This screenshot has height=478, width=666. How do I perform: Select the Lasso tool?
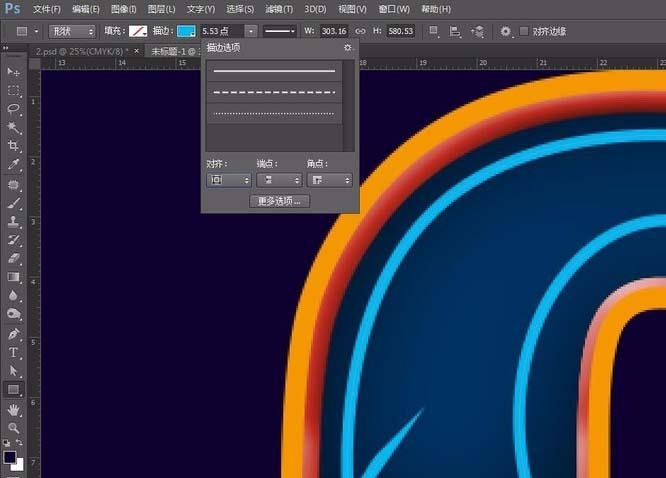14,108
